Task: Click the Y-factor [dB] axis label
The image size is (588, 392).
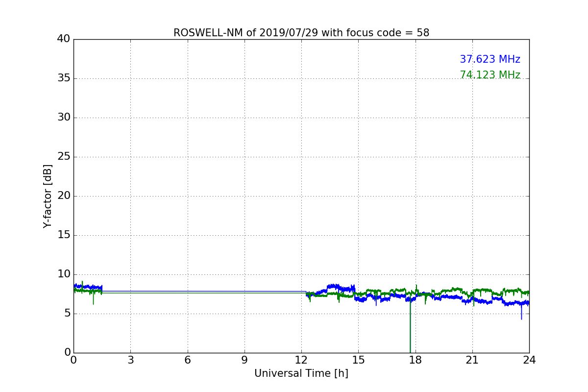Action: pyautogui.click(x=48, y=196)
